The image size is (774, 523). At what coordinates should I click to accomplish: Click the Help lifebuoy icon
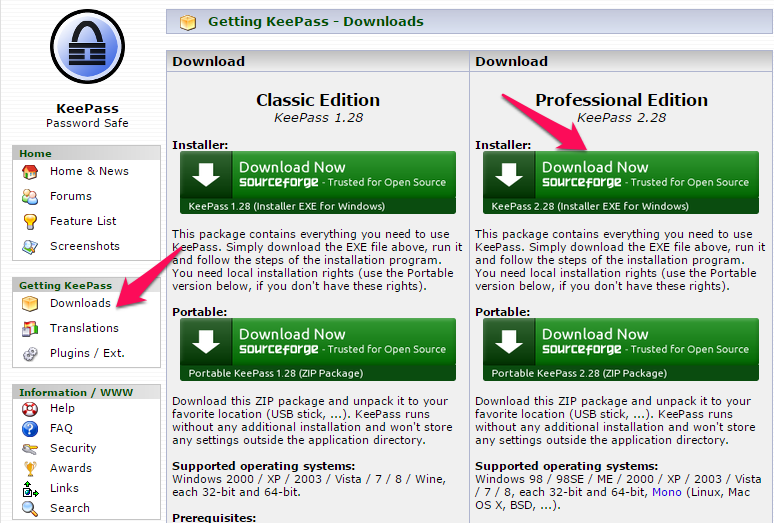point(30,409)
